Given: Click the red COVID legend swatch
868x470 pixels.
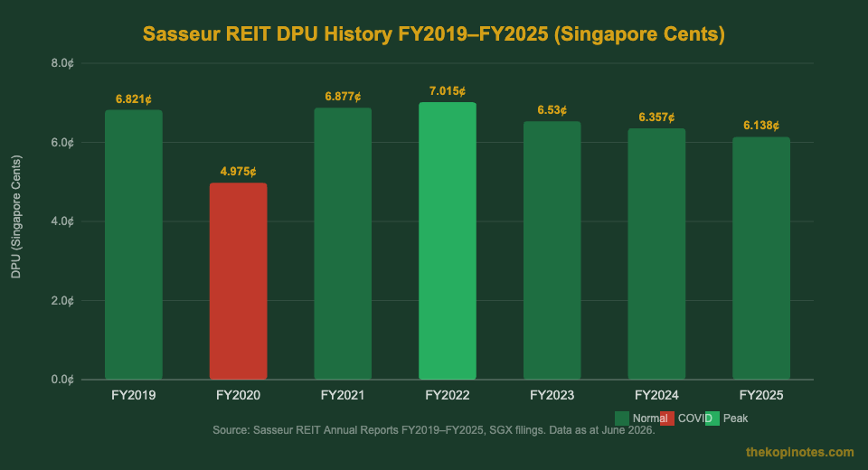Looking at the screenshot, I should [667, 418].
